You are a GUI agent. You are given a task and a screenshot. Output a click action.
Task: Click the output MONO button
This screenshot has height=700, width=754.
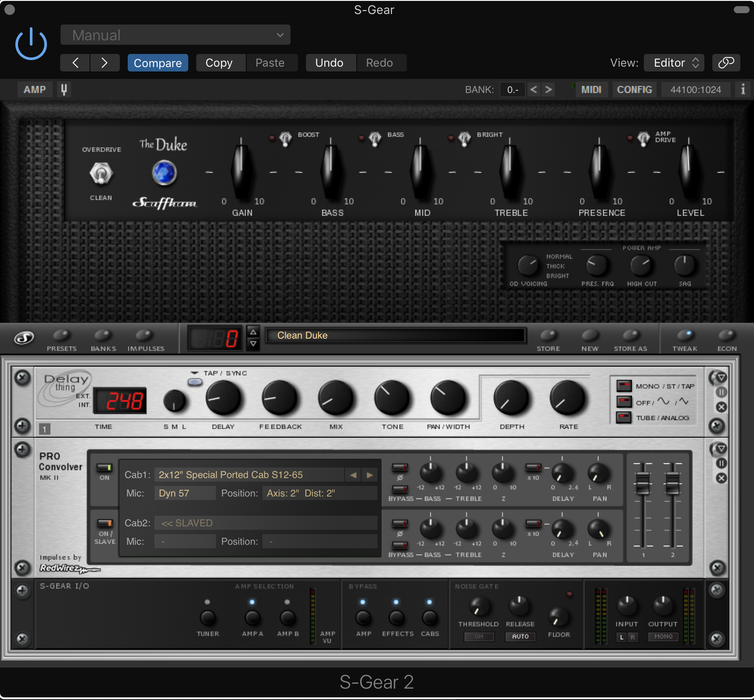[663, 636]
